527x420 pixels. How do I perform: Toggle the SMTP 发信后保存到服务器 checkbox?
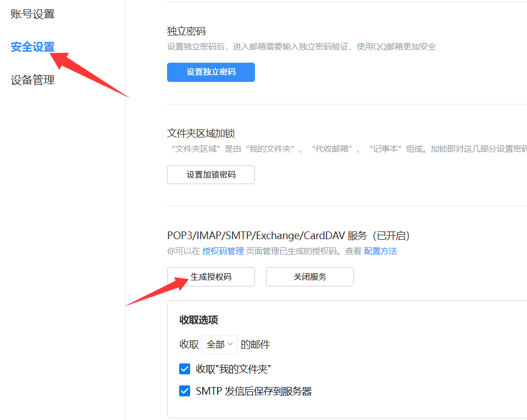(185, 391)
